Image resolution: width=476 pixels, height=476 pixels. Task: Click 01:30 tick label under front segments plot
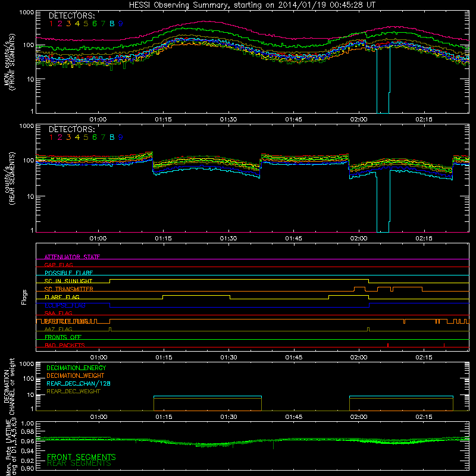(228, 120)
